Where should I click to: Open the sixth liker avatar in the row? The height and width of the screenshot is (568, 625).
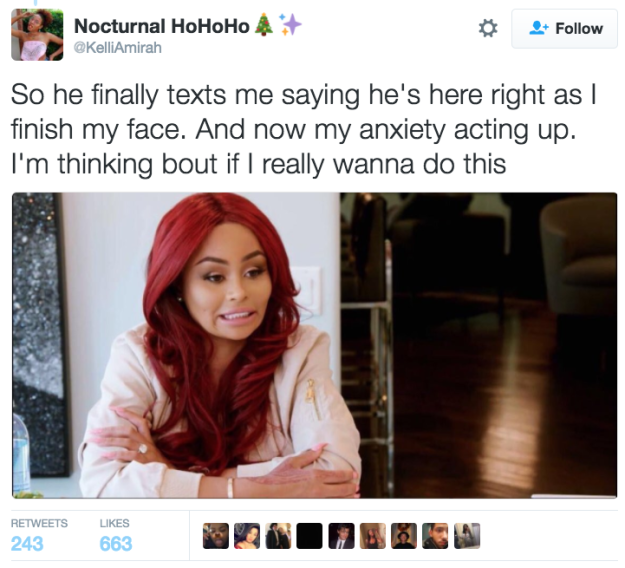coord(373,536)
